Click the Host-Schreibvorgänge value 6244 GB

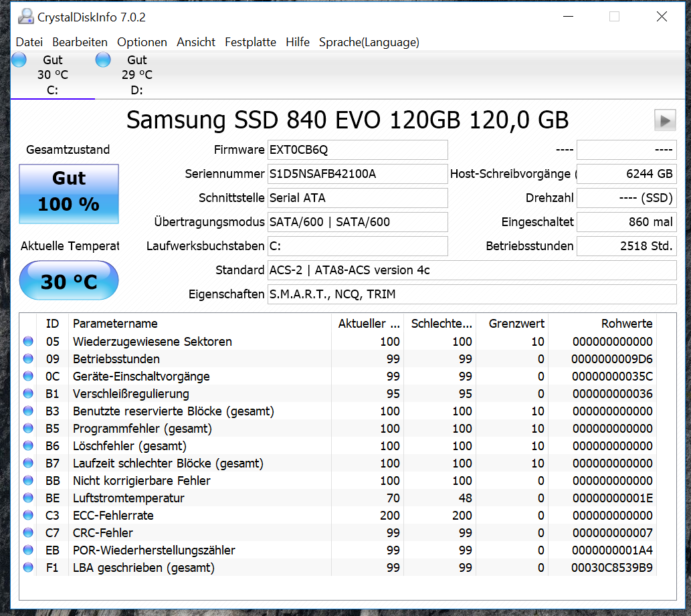627,174
